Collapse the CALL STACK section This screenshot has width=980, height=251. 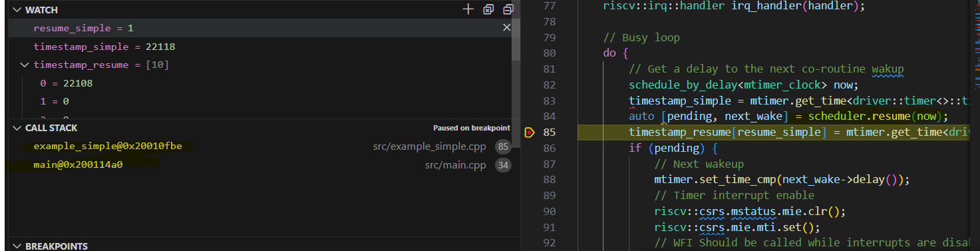(17, 128)
